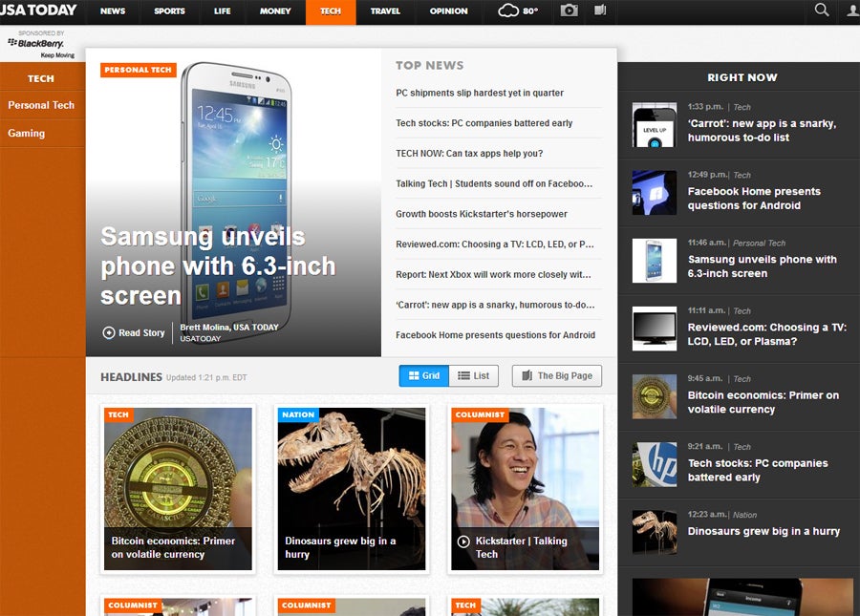
Task: Click the NATION tag on the dinosaur card
Action: [x=298, y=414]
